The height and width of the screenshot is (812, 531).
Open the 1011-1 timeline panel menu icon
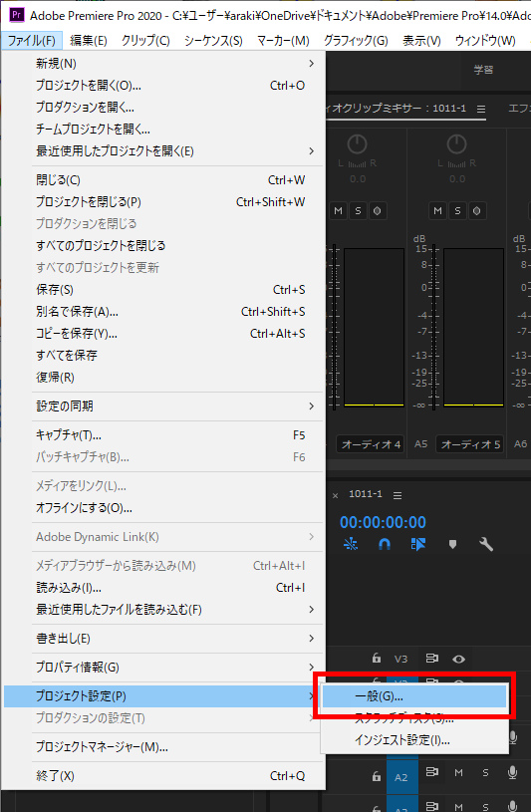point(398,495)
